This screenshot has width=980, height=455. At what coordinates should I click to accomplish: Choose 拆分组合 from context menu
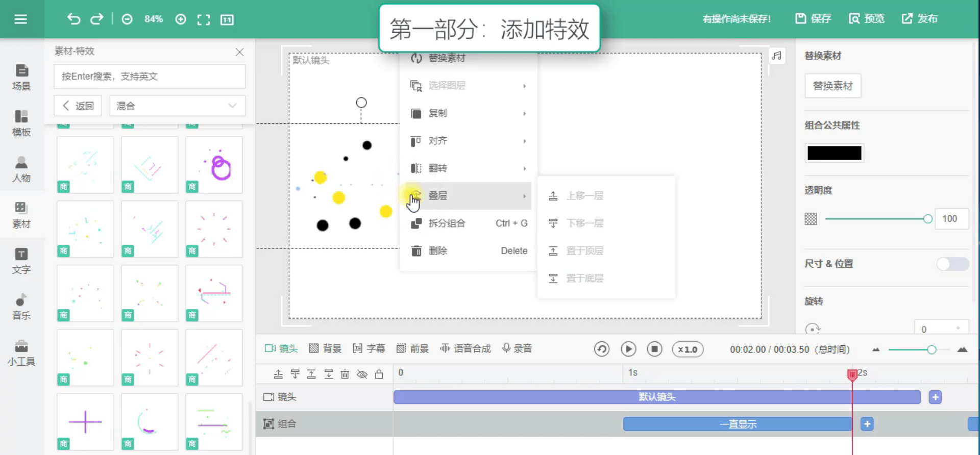[x=468, y=223]
